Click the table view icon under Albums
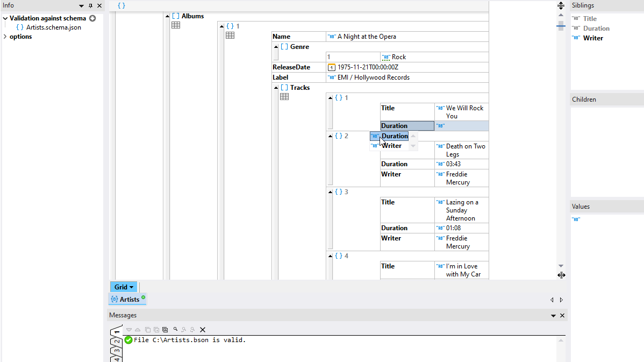Image resolution: width=644 pixels, height=362 pixels. [176, 25]
